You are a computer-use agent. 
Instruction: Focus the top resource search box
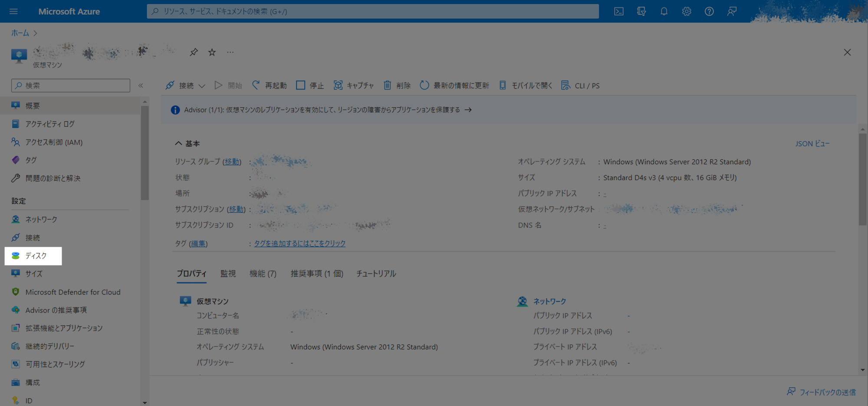tap(373, 11)
